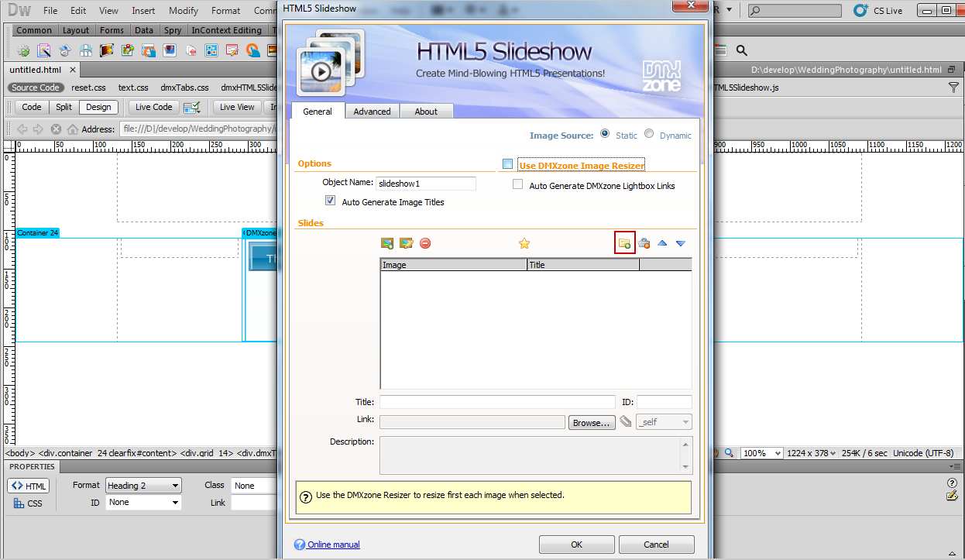
Task: Open the File menu
Action: 50,11
